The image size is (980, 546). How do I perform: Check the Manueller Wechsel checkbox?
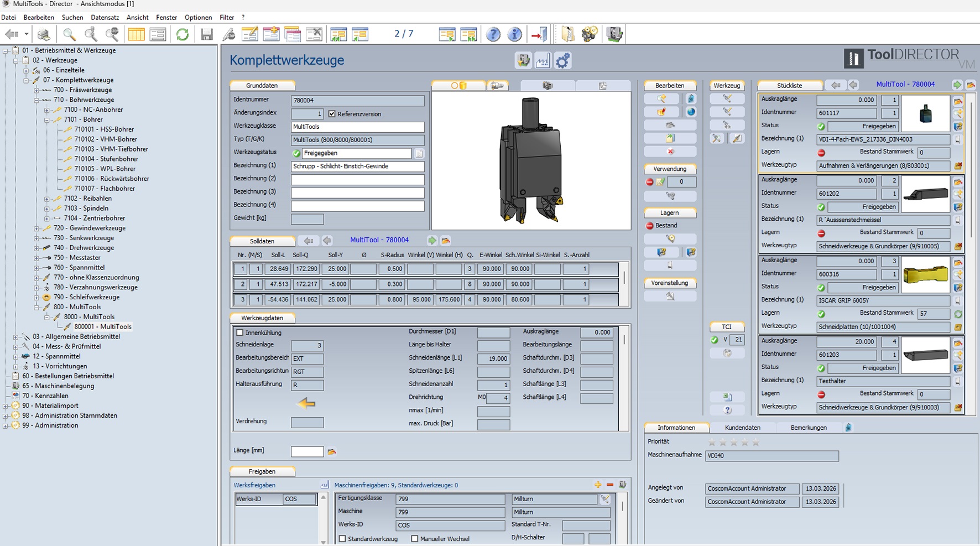(414, 538)
